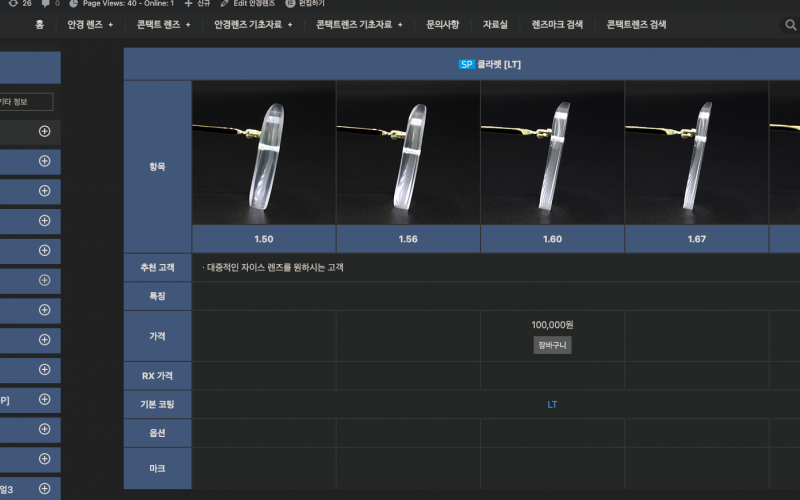Open the 안경 렌즈 dropdown menu
The image size is (800, 500).
point(90,24)
